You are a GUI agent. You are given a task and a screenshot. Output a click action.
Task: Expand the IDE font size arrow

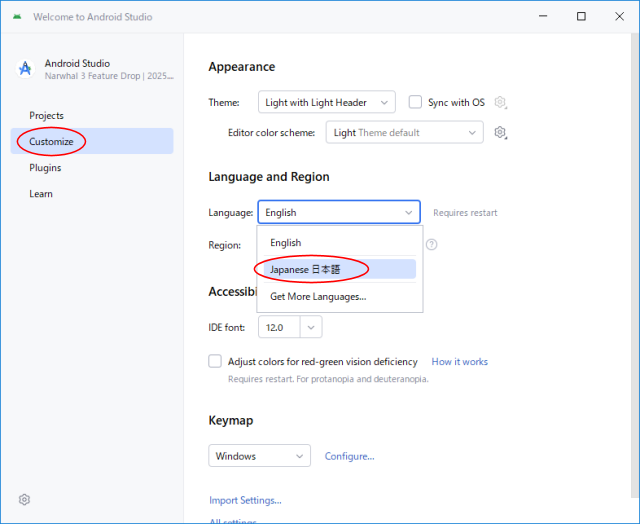[x=311, y=327]
